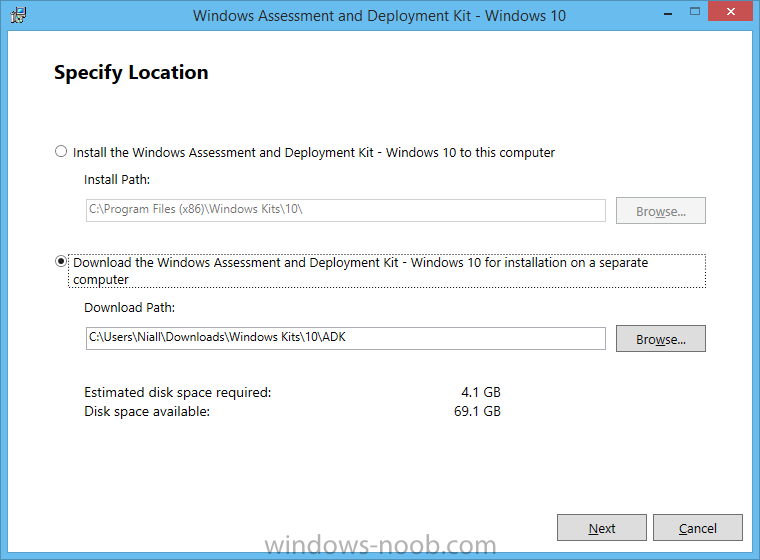Close the ADK setup window
Viewport: 760px width, 560px height.
coord(731,11)
